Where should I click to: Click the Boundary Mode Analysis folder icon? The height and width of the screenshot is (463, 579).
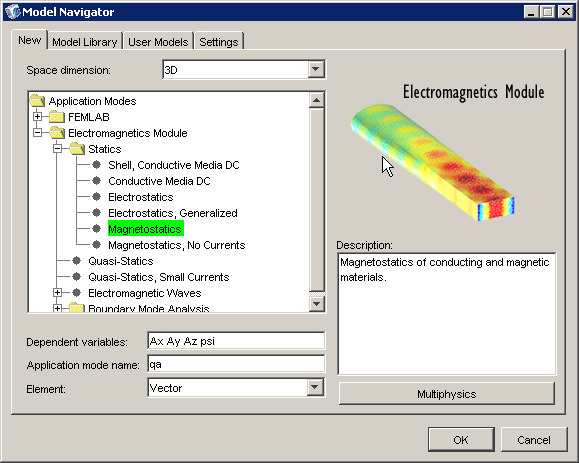[x=77, y=307]
